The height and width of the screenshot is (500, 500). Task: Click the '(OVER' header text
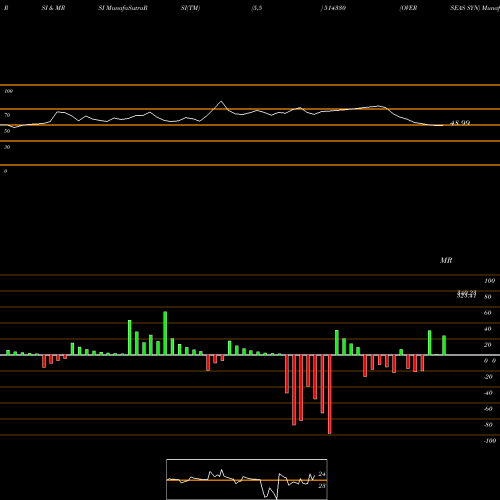(408, 8)
